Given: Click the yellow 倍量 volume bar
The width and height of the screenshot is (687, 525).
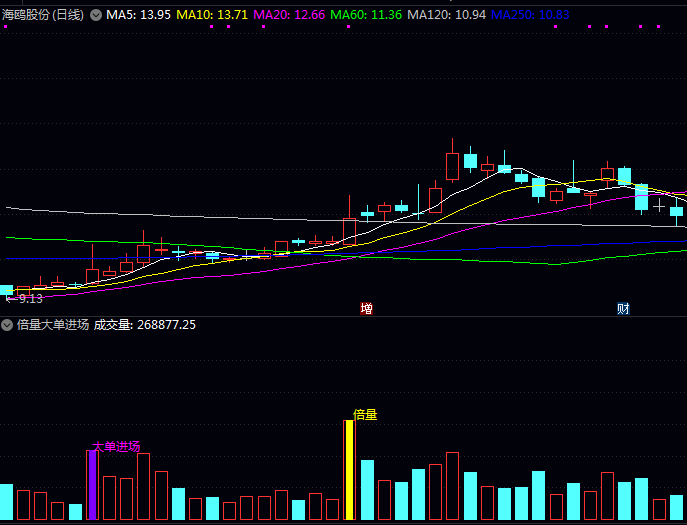Looking at the screenshot, I should point(349,470).
